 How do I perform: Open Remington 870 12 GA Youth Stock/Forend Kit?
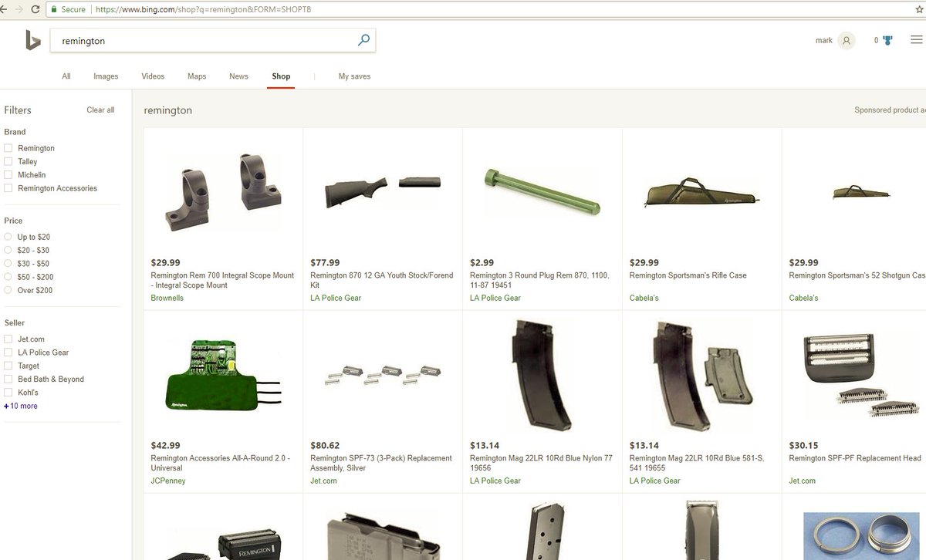[381, 280]
